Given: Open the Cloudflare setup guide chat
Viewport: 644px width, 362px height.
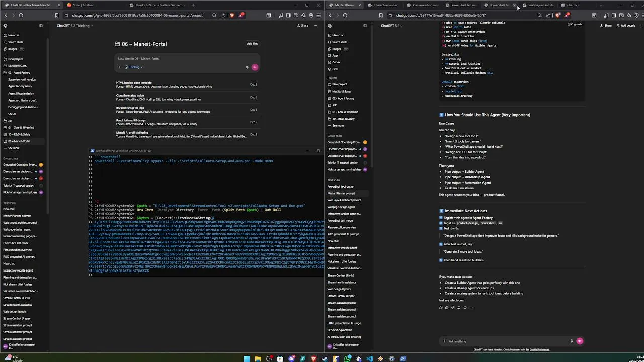Looking at the screenshot, I should 187,97.
